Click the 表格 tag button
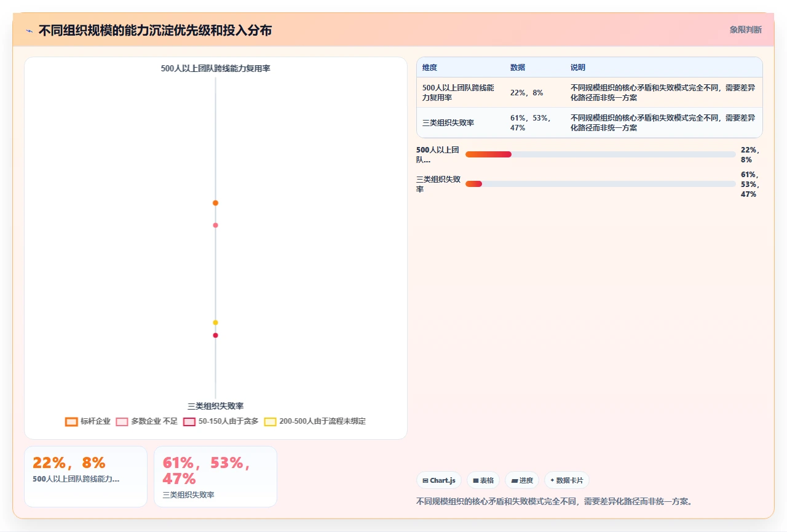Screen dimensions: 787x532 [483, 480]
